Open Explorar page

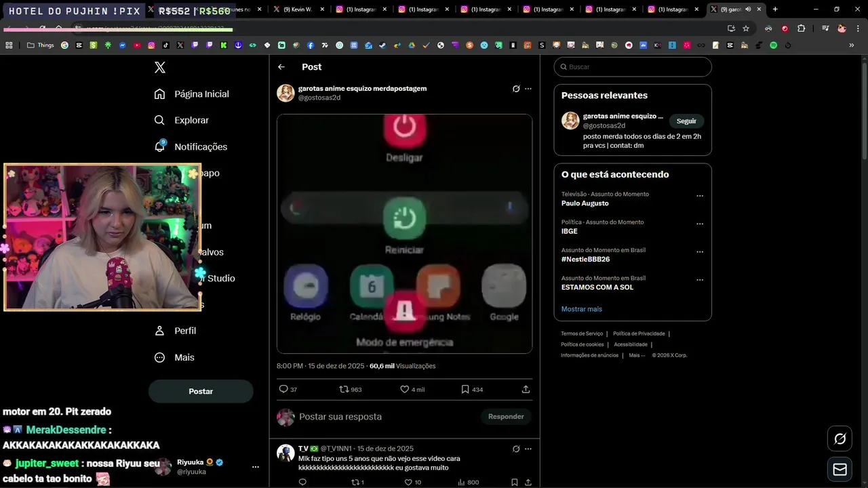coord(181,120)
